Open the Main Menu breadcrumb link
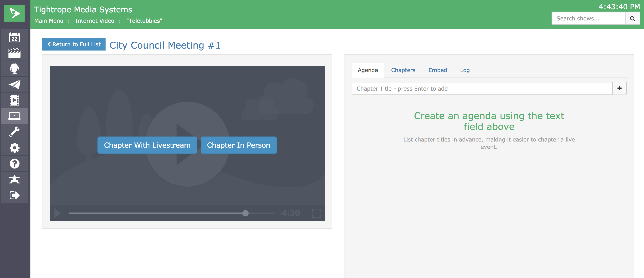The width and height of the screenshot is (644, 278). tap(49, 21)
